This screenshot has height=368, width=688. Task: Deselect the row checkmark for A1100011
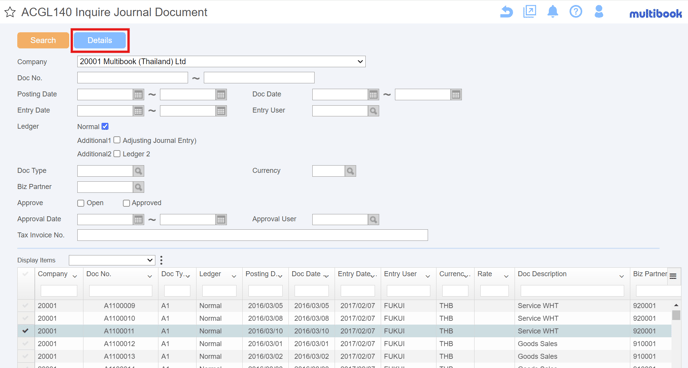25,331
